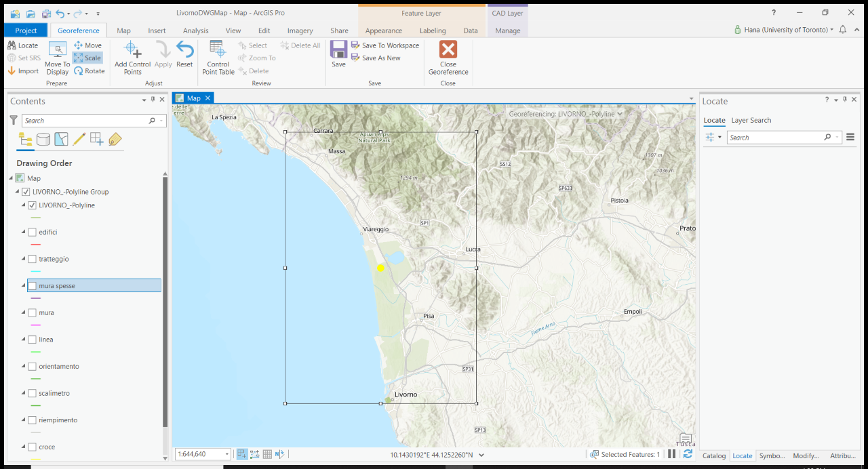The image size is (868, 469).
Task: Open the Locate pane hamburger menu
Action: click(x=850, y=137)
